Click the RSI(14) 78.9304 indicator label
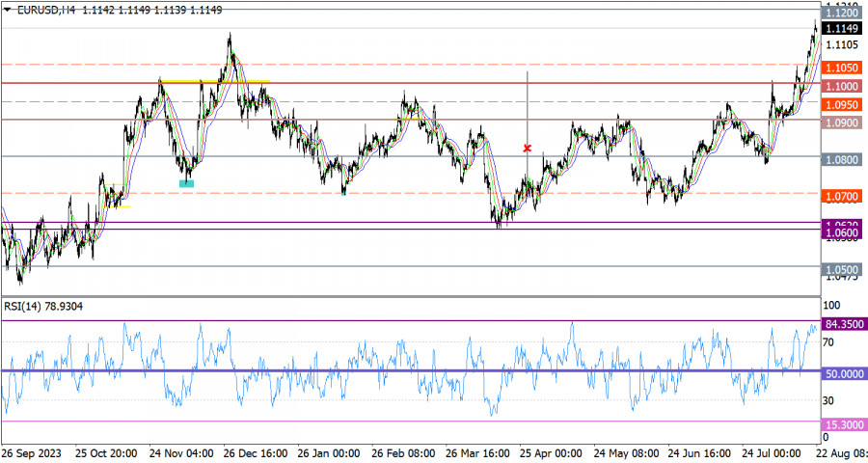868x463 pixels. tap(43, 307)
